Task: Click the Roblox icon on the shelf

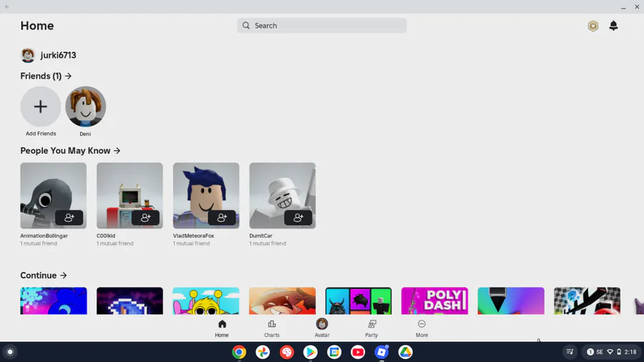Action: click(381, 352)
